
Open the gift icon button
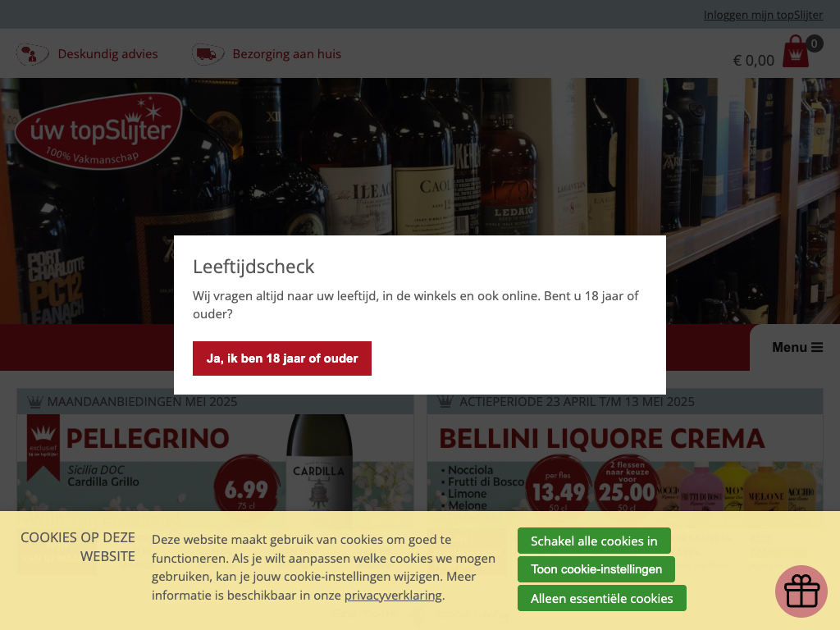point(801,591)
